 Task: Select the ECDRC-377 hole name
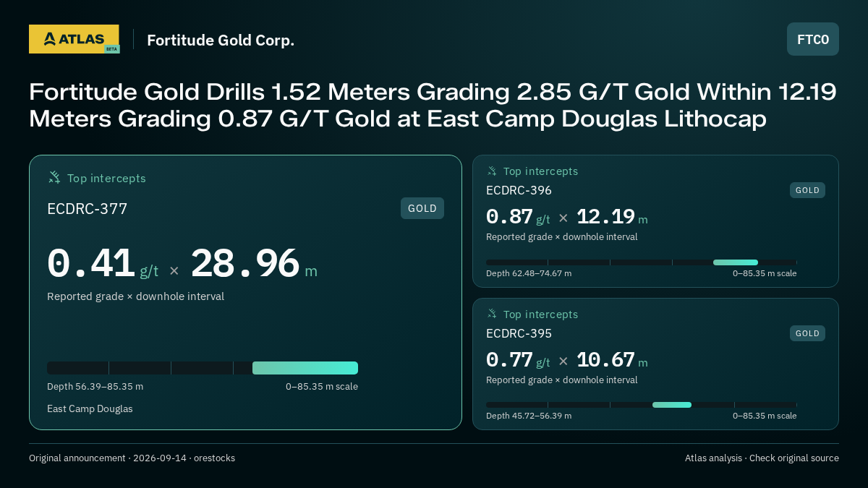click(87, 209)
